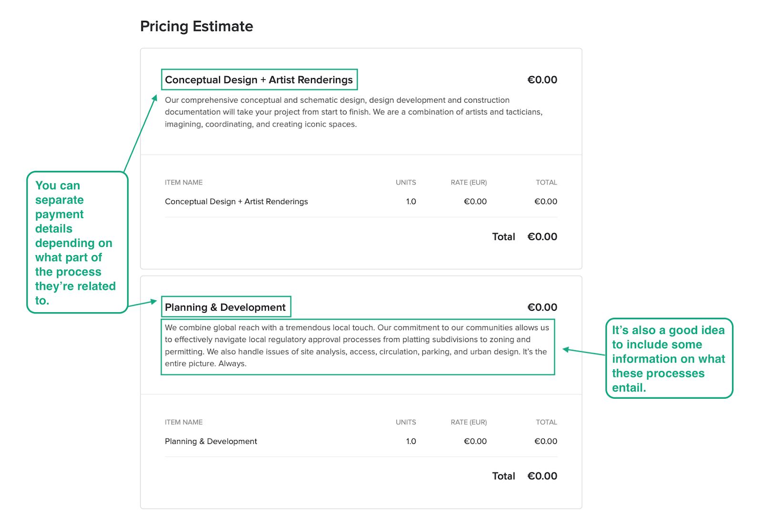Click the description starting 'We combine global reach'
The image size is (762, 532).
[x=357, y=346]
